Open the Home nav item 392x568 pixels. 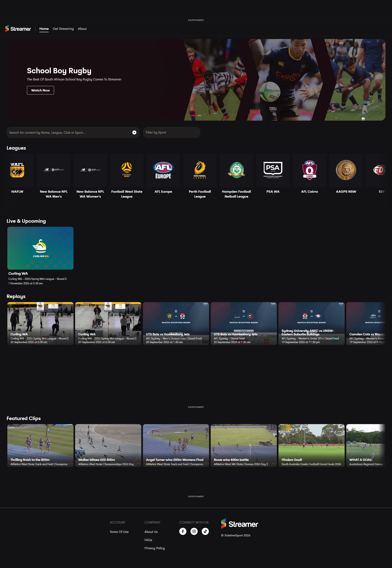[44, 29]
